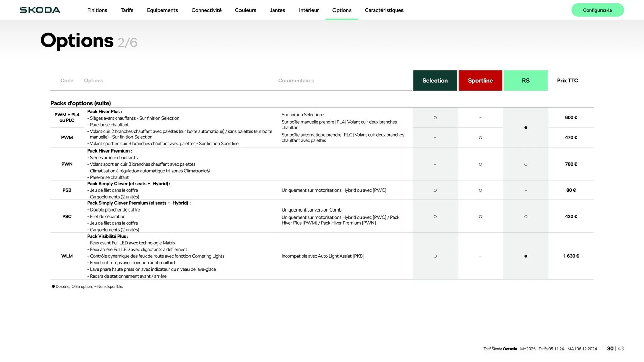
Task: Open the Finitions tab
Action: click(x=97, y=10)
